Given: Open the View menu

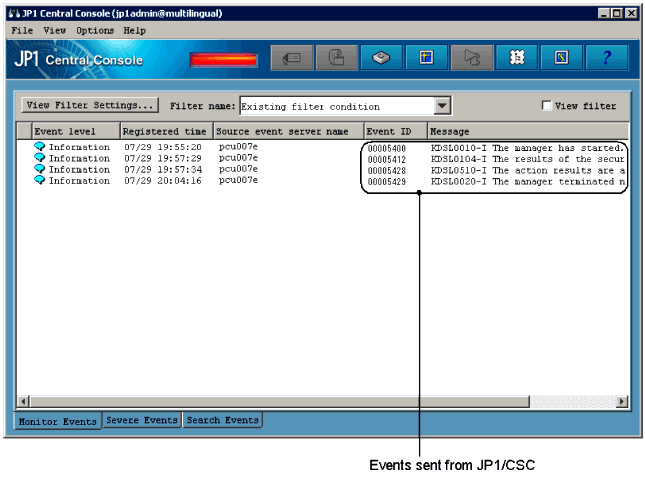Looking at the screenshot, I should pos(54,31).
